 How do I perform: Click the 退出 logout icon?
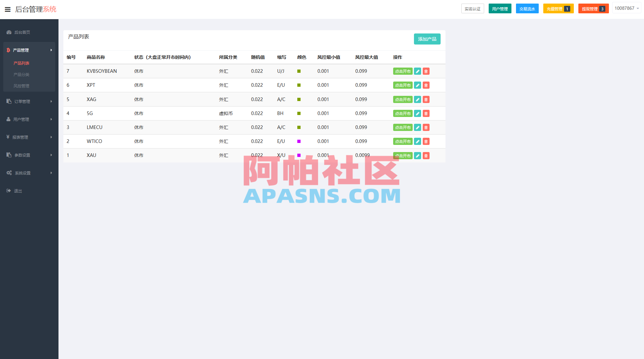8,191
